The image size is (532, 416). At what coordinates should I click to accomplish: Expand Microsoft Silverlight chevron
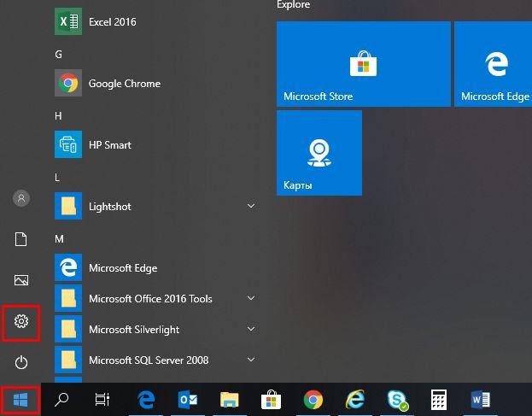(251, 329)
